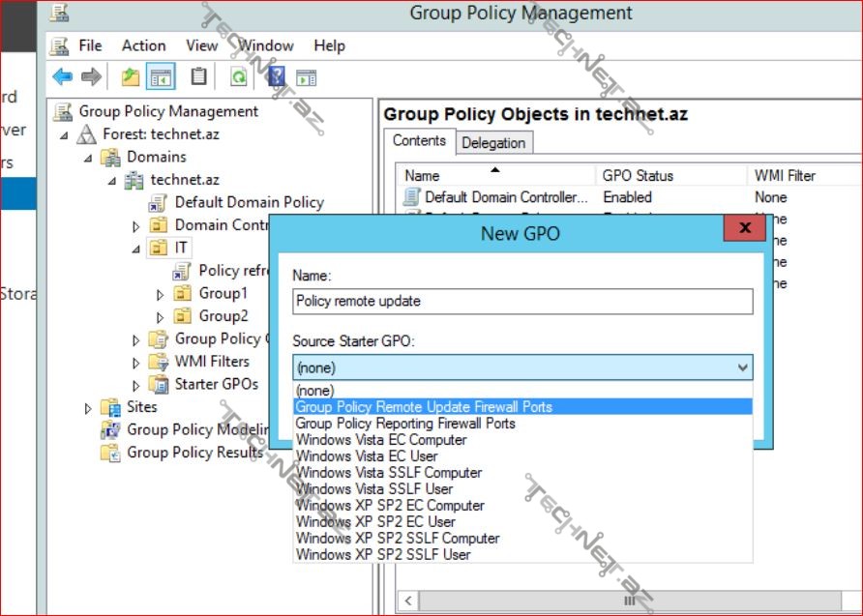This screenshot has height=616, width=863.
Task: Click the Refresh toolbar icon
Action: [x=238, y=76]
